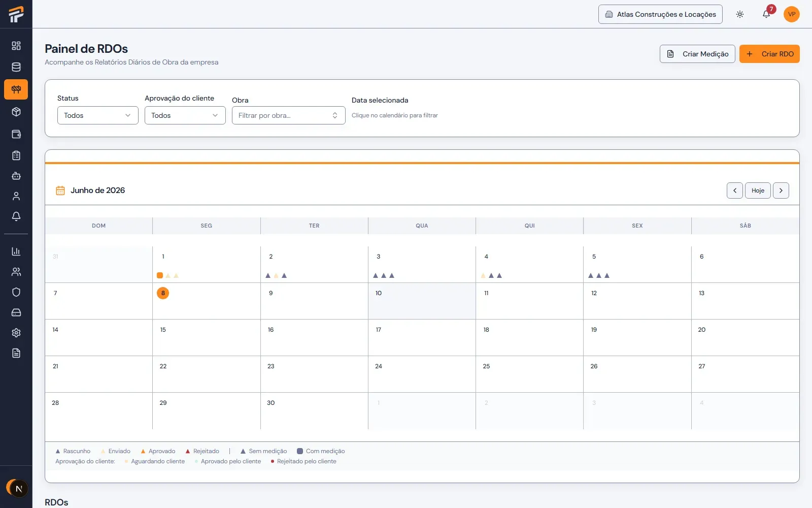Expand the Status dropdown
Screen dimensions: 812x508
(98, 115)
